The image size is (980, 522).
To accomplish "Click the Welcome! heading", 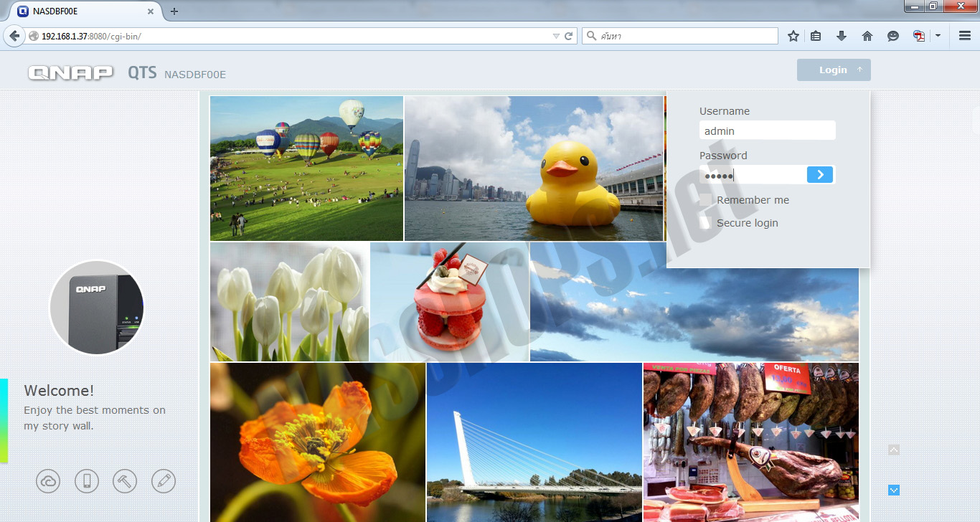I will (59, 391).
